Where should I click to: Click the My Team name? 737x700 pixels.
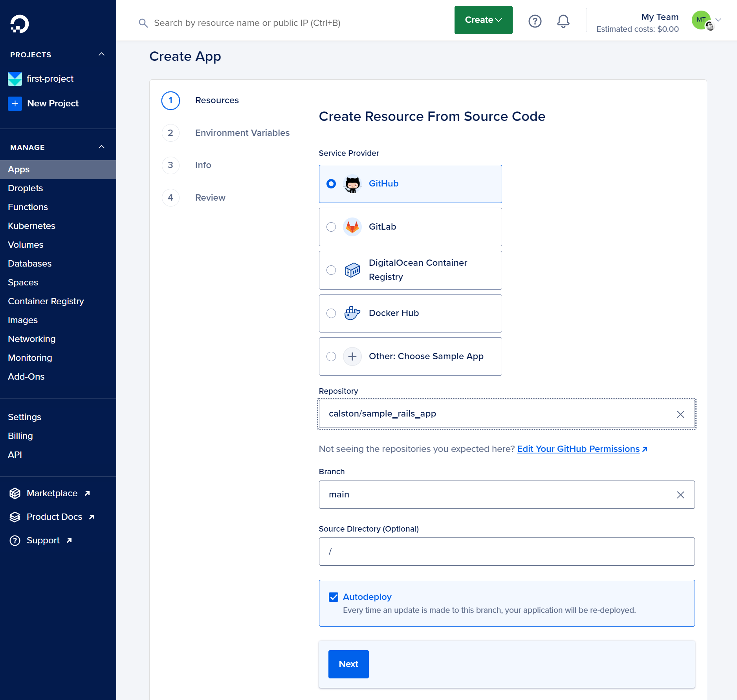(660, 17)
